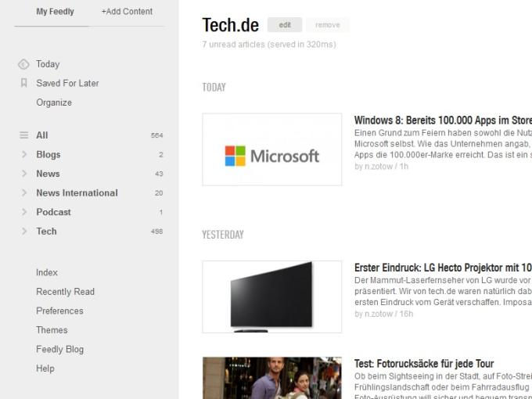Click the Tech.de feed title

[x=230, y=25]
